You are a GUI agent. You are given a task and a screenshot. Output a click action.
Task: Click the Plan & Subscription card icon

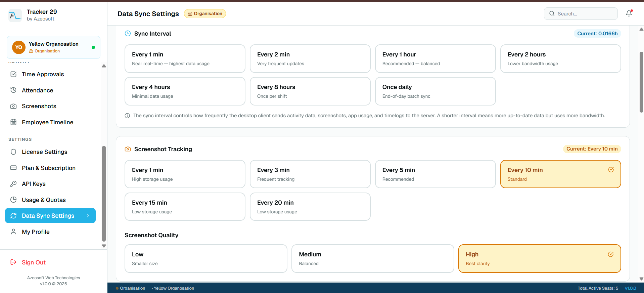(x=13, y=168)
